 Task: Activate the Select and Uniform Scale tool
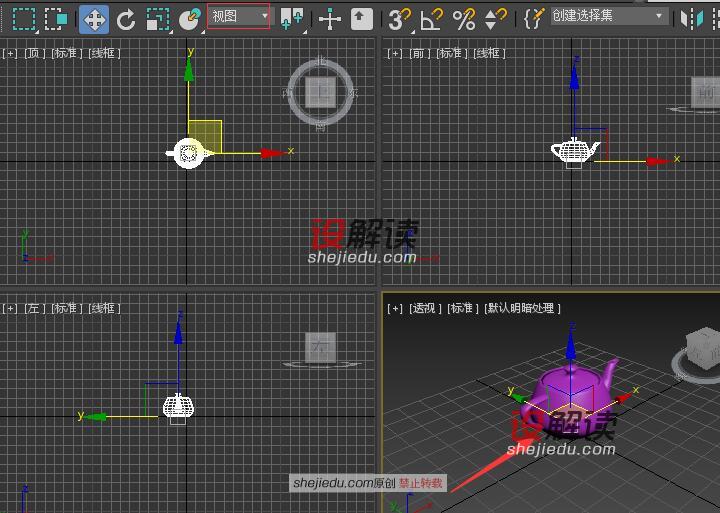point(158,20)
